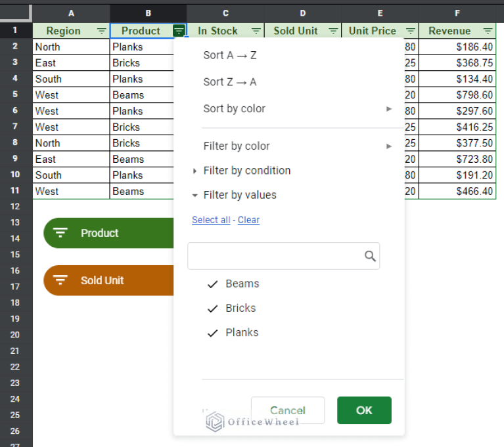Uncheck the Bricks value
The width and height of the screenshot is (504, 447).
(212, 309)
